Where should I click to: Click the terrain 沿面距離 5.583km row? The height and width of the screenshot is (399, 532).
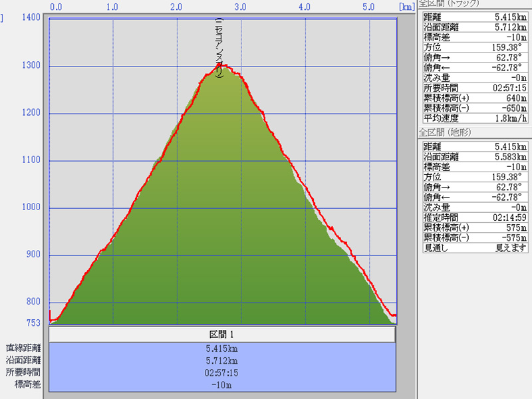click(x=475, y=157)
